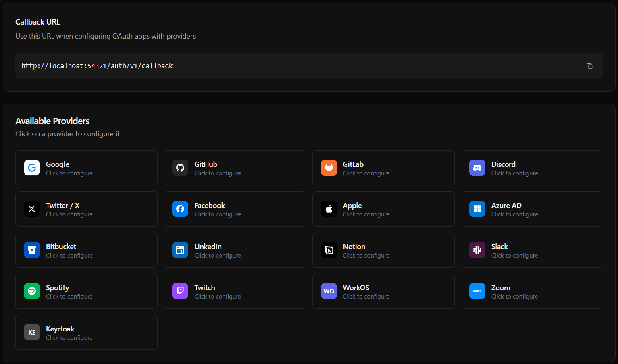Click the Facebook logo icon
This screenshot has width=618, height=364.
click(180, 209)
